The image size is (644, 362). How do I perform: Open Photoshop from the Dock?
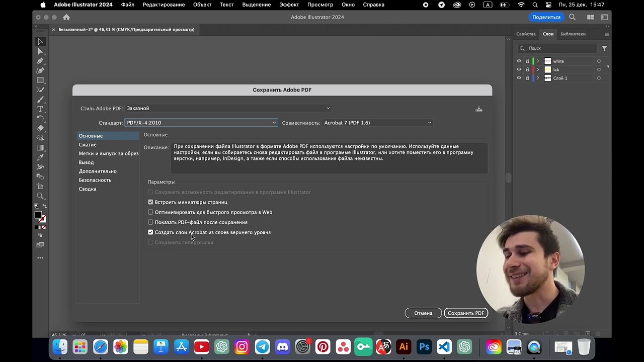424,347
